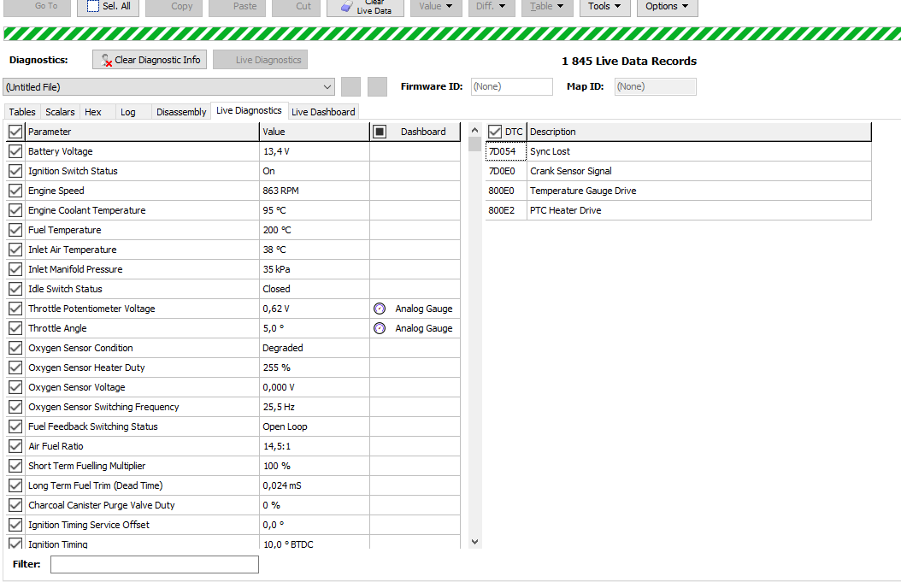901x588 pixels.
Task: Click the first gray square beside file dropdown
Action: (x=350, y=86)
